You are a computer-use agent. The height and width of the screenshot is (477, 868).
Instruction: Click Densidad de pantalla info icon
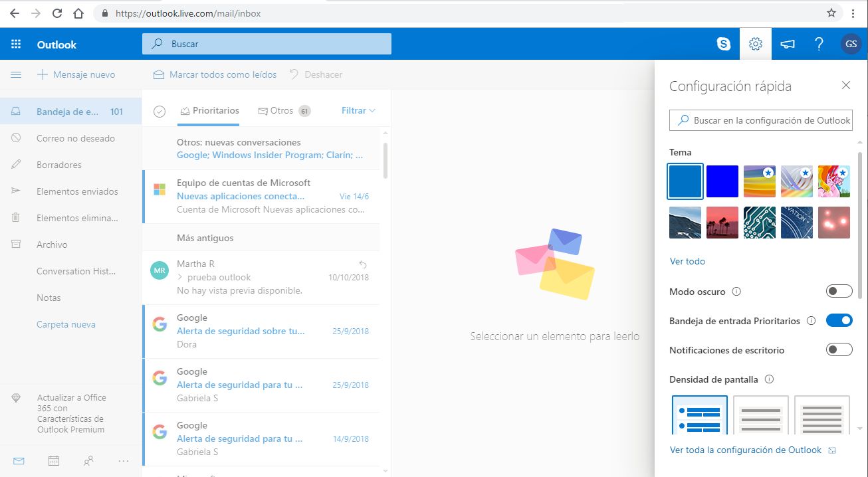coord(770,379)
